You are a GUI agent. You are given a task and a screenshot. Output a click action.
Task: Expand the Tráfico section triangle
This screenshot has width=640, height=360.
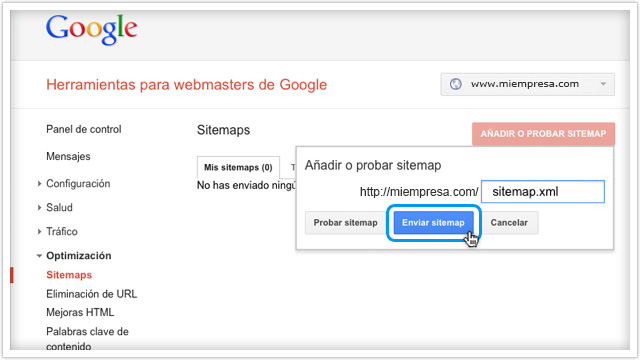click(x=40, y=232)
